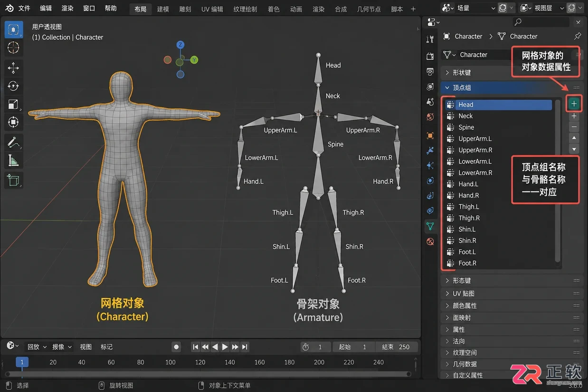Screen dimensions: 588x392
Task: Choose the Move tool
Action: [13, 68]
